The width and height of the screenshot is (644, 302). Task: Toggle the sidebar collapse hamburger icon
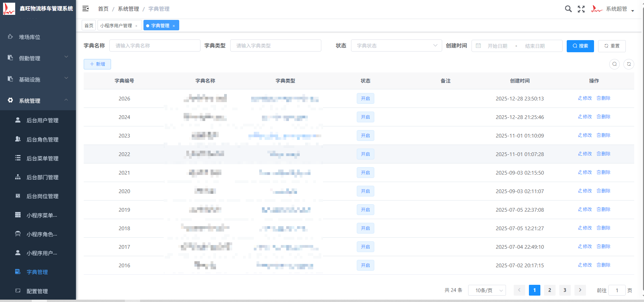tap(85, 9)
